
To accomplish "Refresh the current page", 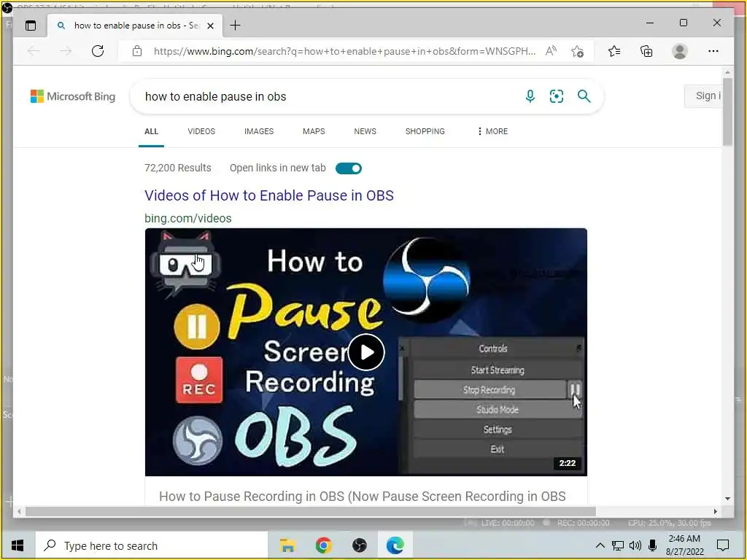I will click(x=98, y=51).
